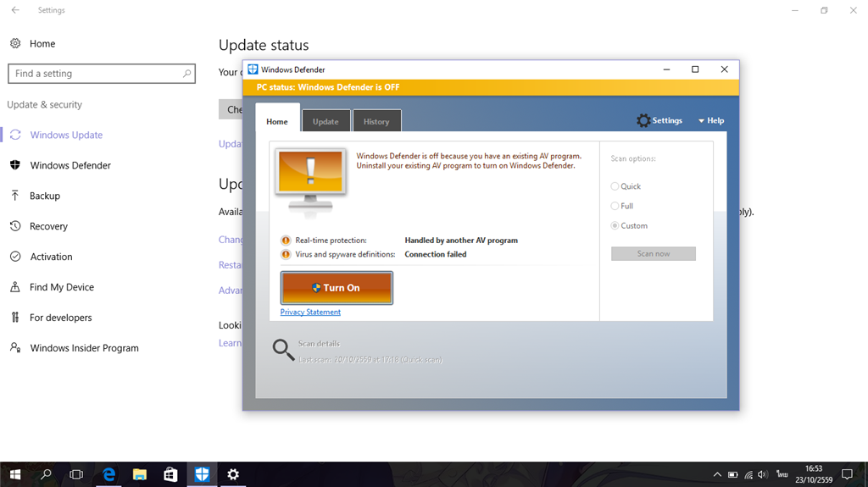Click the partially hidden Check for updates button

[x=231, y=109]
